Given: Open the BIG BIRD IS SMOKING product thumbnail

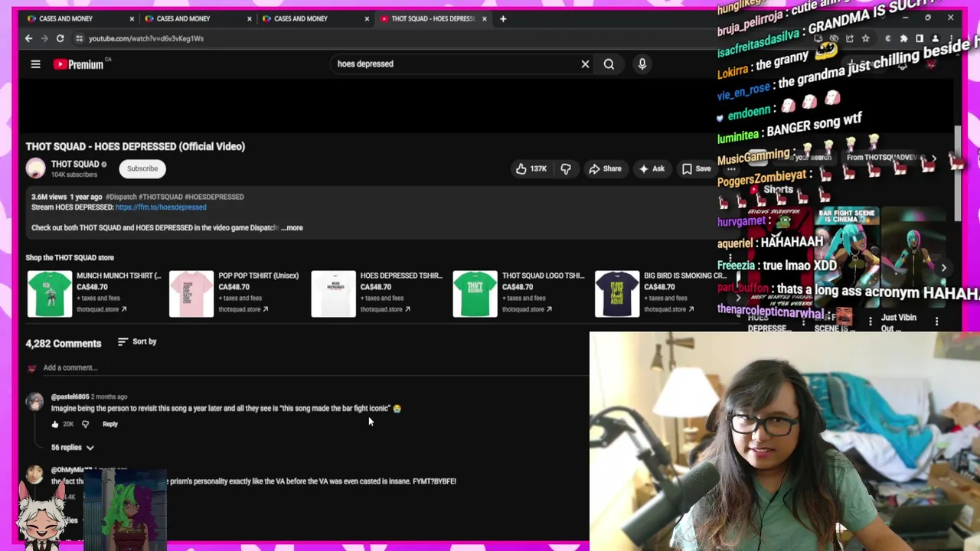Looking at the screenshot, I should [617, 293].
